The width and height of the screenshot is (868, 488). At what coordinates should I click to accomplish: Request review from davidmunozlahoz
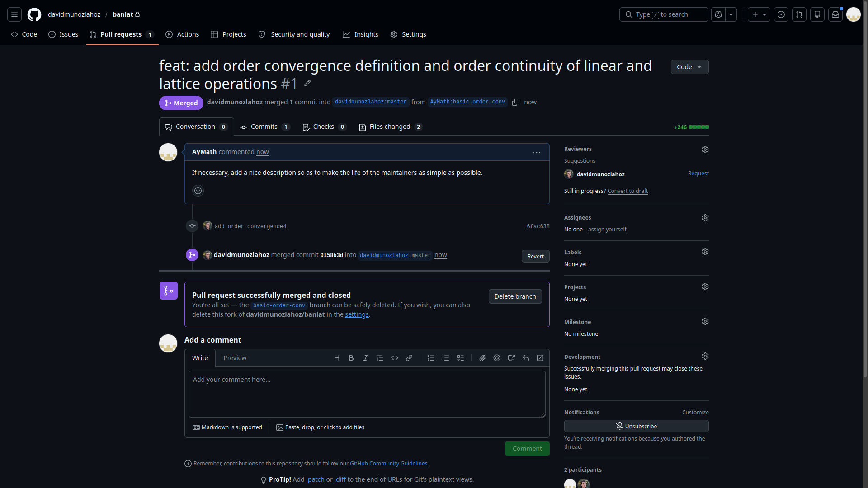pyautogui.click(x=698, y=174)
